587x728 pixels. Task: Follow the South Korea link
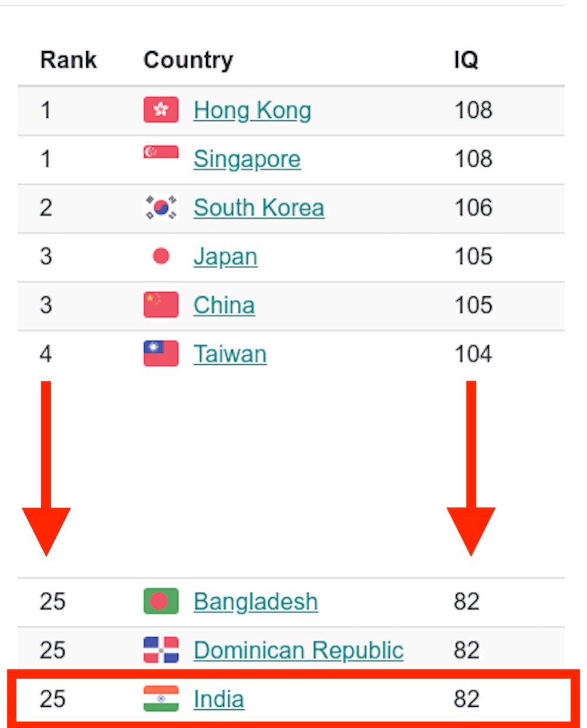259,208
